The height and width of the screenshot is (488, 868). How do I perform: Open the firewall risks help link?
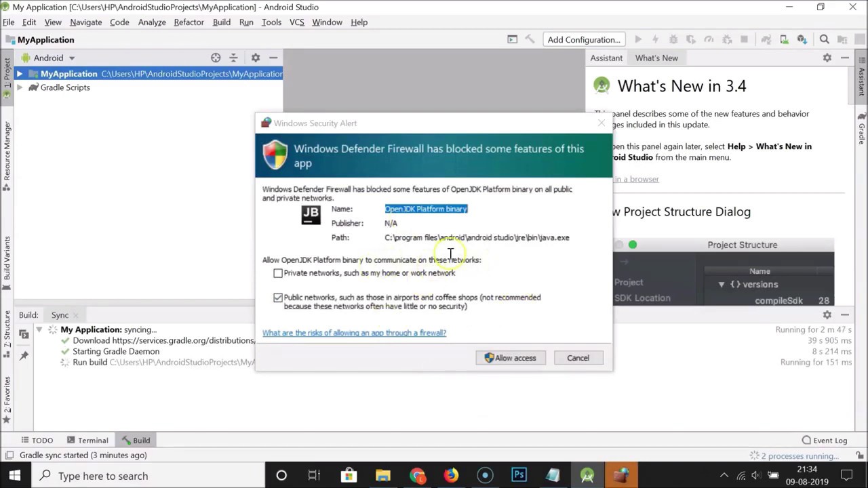point(354,333)
